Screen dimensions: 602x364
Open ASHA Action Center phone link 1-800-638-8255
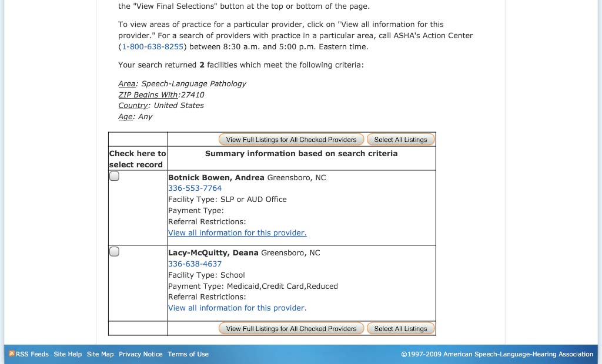tap(153, 47)
